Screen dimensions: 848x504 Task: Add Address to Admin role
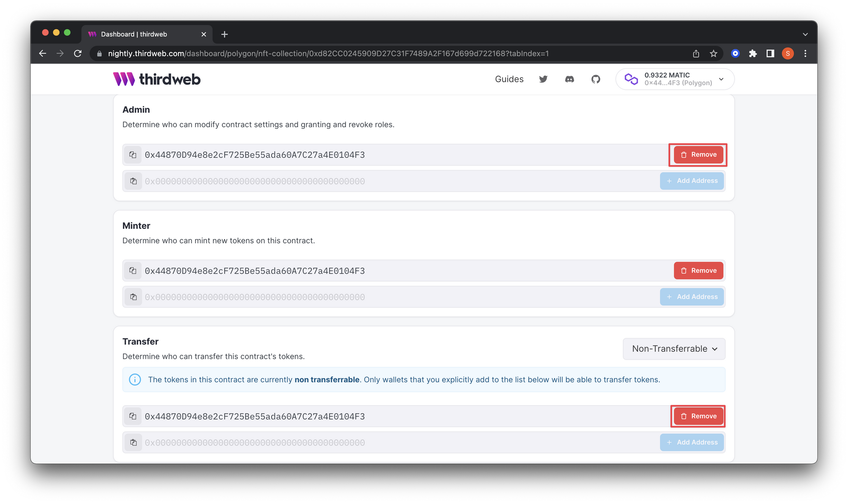692,181
